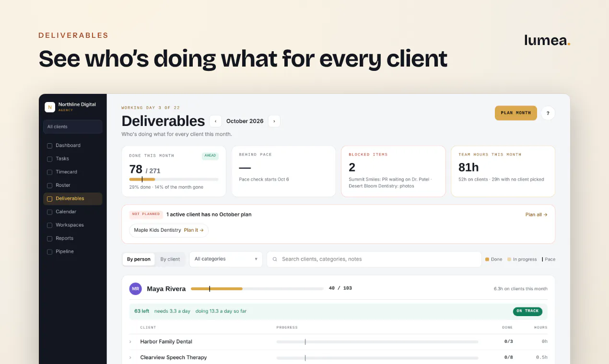609x364 pixels.
Task: Click Plan it for Maple Kids Dentistry
Action: (x=194, y=230)
